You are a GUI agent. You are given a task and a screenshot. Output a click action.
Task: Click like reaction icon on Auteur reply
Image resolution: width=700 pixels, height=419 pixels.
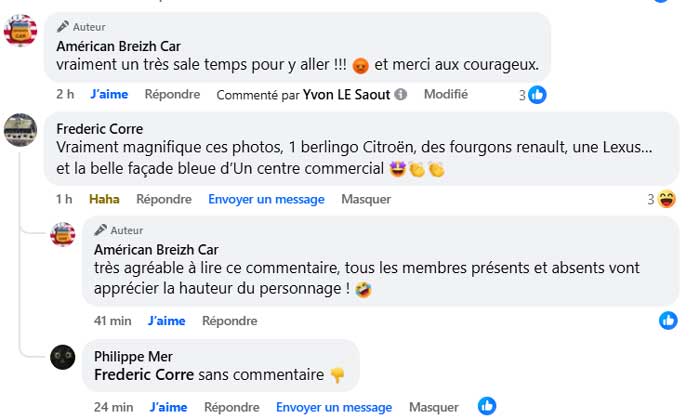point(668,321)
